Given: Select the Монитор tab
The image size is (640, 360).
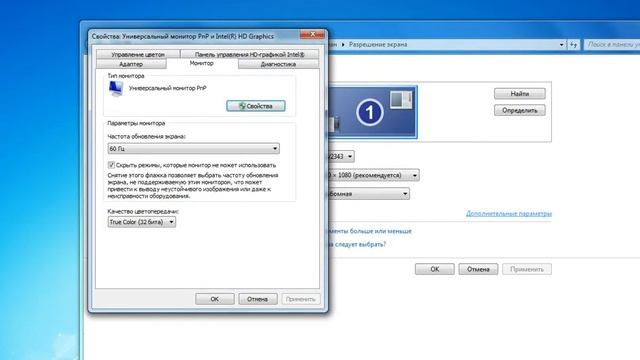Looking at the screenshot, I should (202, 63).
